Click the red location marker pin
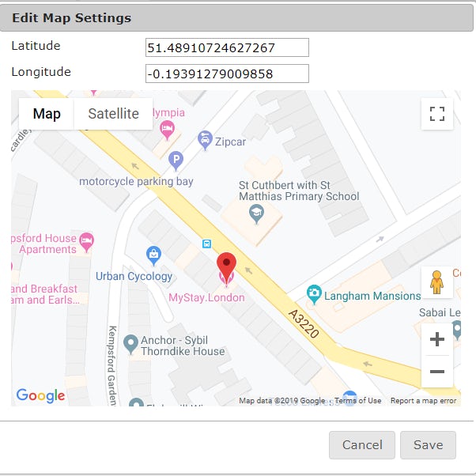 click(226, 266)
